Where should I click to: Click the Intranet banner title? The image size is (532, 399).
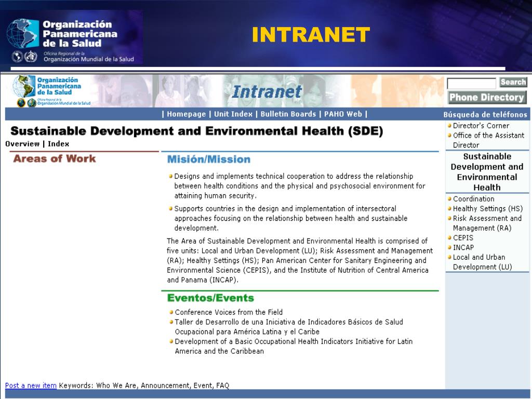(x=267, y=91)
